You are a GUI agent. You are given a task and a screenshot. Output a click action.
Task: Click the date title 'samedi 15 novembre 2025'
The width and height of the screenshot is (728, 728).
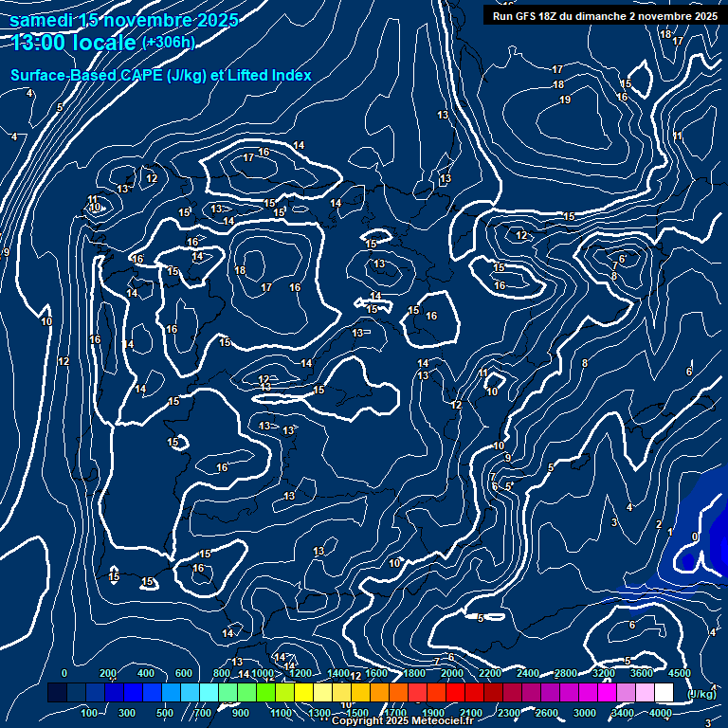(x=124, y=21)
